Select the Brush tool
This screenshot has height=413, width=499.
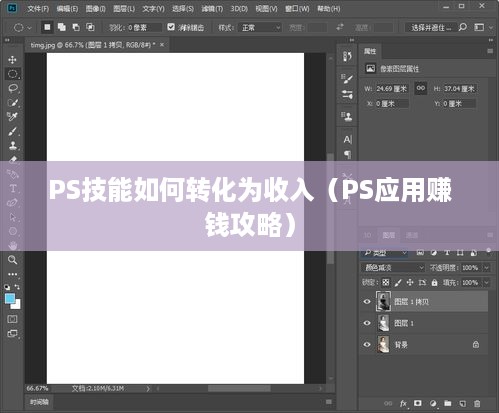click(13, 131)
